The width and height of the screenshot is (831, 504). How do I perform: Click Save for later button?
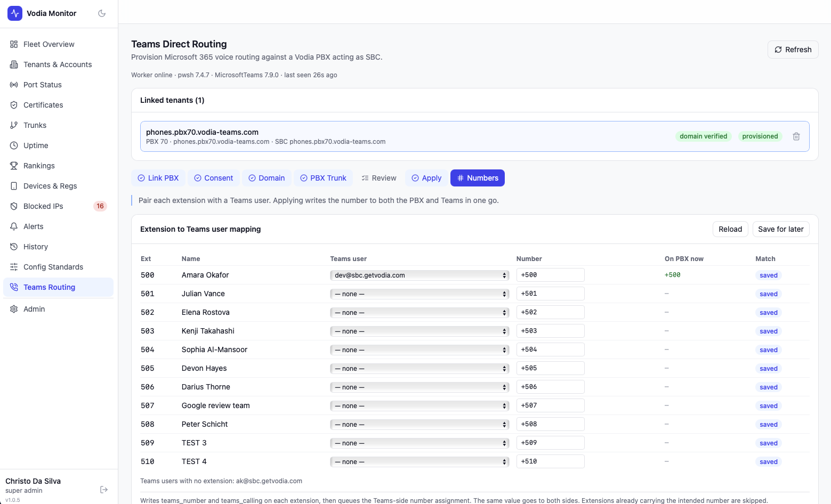click(x=781, y=229)
